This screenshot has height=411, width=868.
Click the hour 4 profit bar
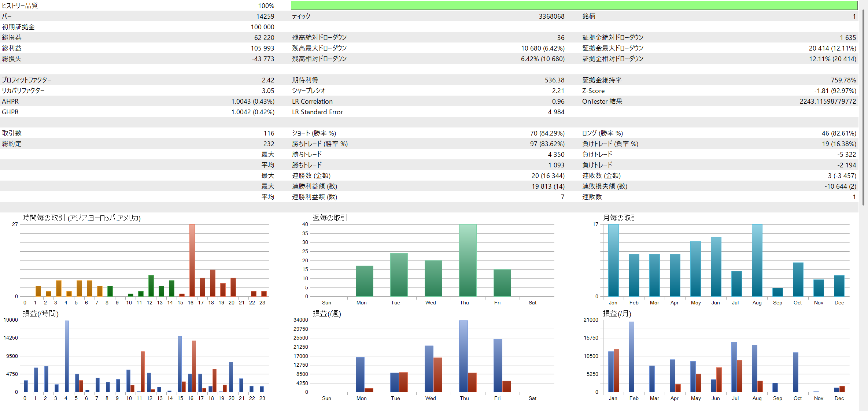click(67, 356)
